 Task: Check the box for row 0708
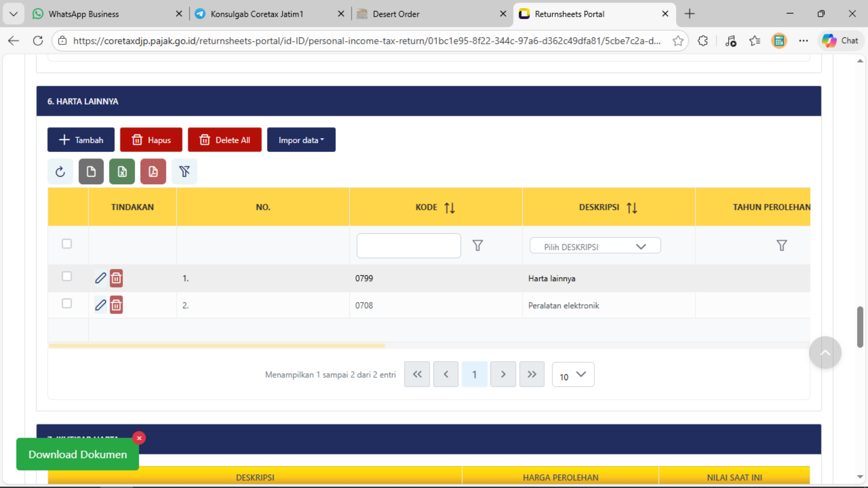[67, 304]
